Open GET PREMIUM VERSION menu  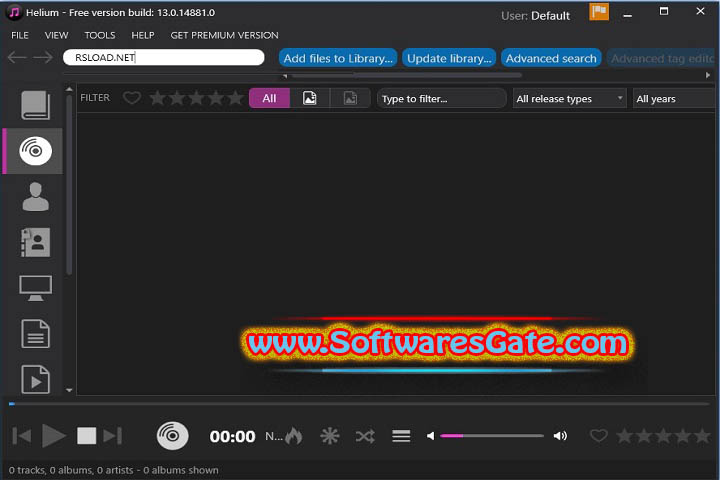[x=224, y=35]
